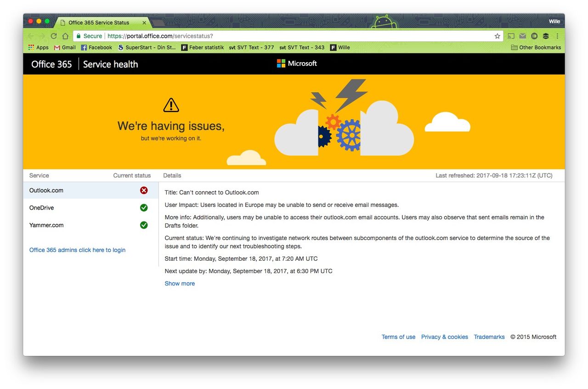588x389 pixels.
Task: Select the OneDrive service row
Action: [42, 208]
